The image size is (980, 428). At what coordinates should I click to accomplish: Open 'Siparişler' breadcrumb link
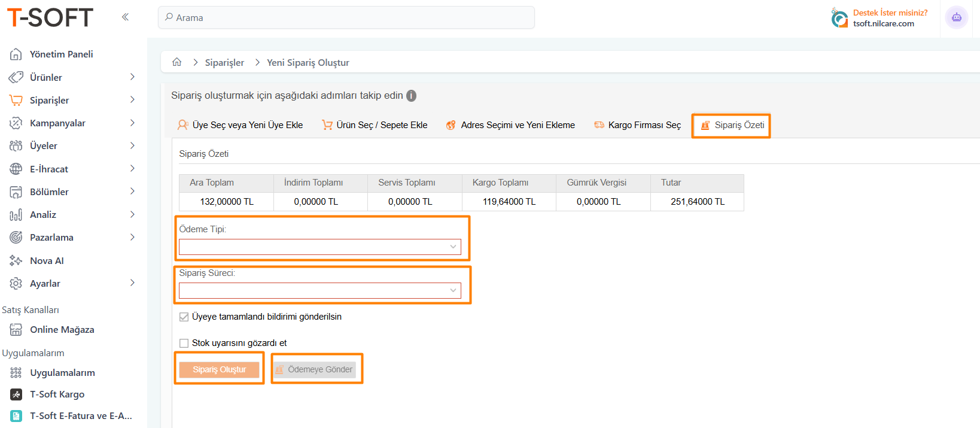(x=224, y=62)
